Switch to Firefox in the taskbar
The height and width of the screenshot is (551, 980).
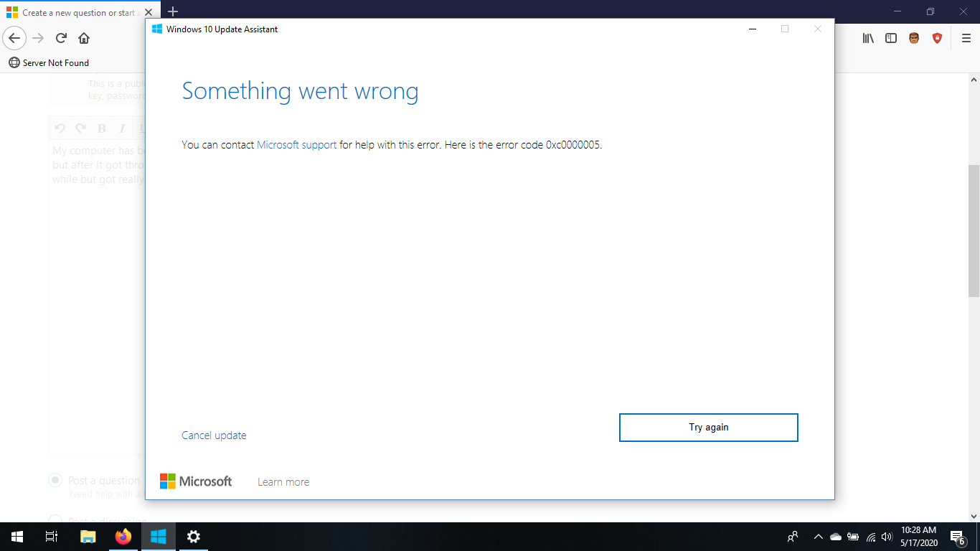pos(123,537)
